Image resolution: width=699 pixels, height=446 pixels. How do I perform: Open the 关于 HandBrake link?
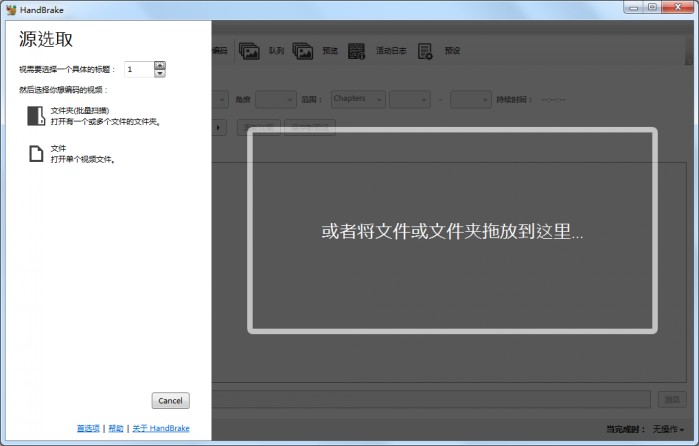(161, 428)
